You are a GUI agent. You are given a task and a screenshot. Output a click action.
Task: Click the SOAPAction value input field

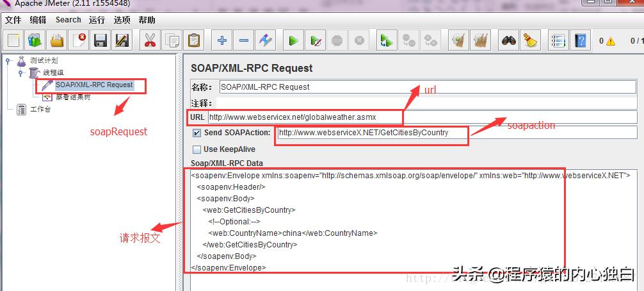[456, 133]
